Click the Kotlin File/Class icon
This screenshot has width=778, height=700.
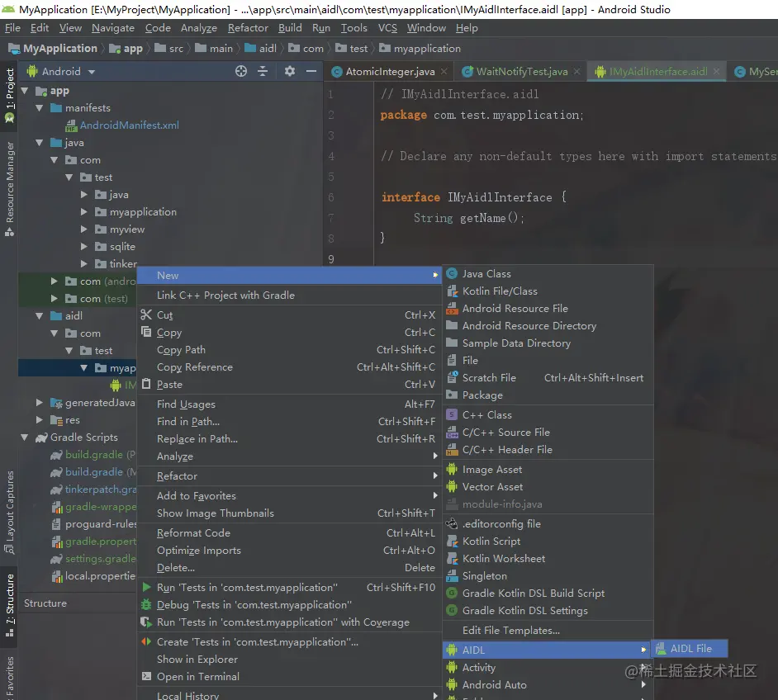click(x=452, y=291)
